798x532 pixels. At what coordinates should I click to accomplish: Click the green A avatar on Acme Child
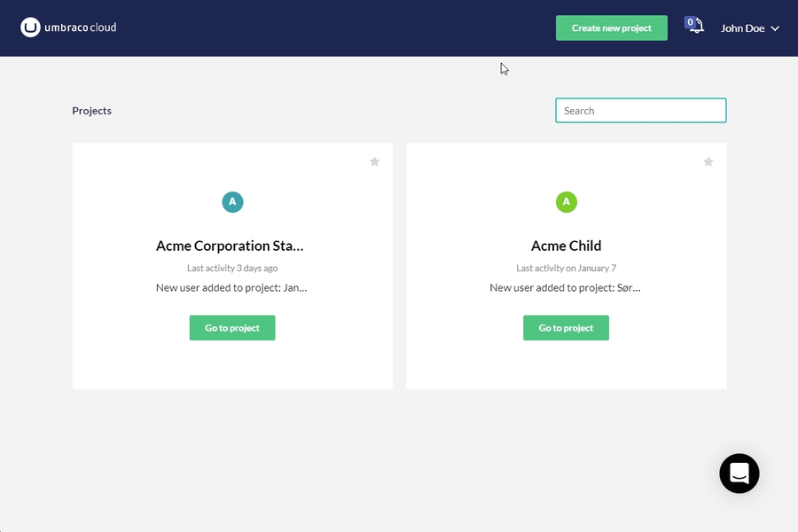pyautogui.click(x=566, y=202)
